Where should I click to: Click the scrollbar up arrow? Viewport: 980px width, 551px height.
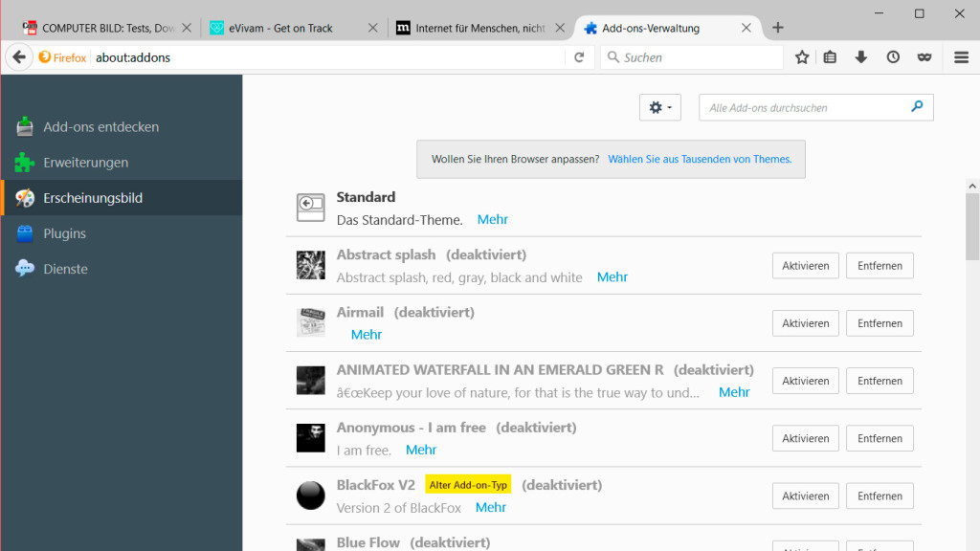click(972, 186)
